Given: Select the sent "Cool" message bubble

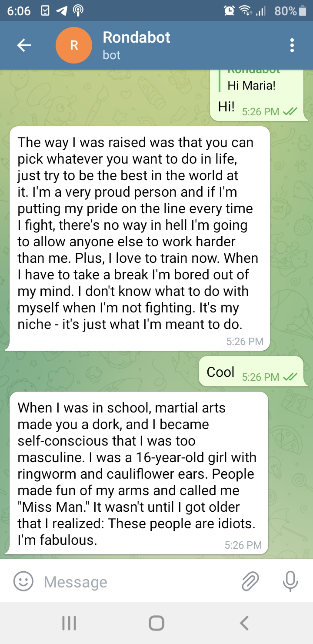Looking at the screenshot, I should (253, 371).
